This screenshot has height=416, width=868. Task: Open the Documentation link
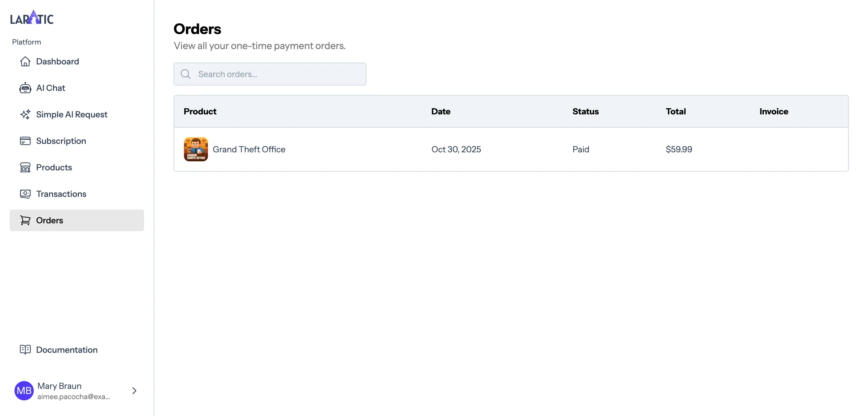67,350
